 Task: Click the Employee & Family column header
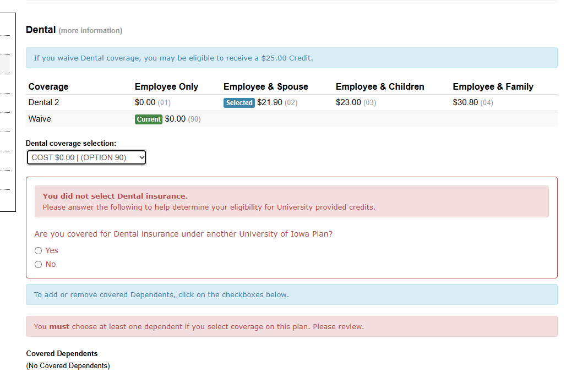pyautogui.click(x=493, y=86)
